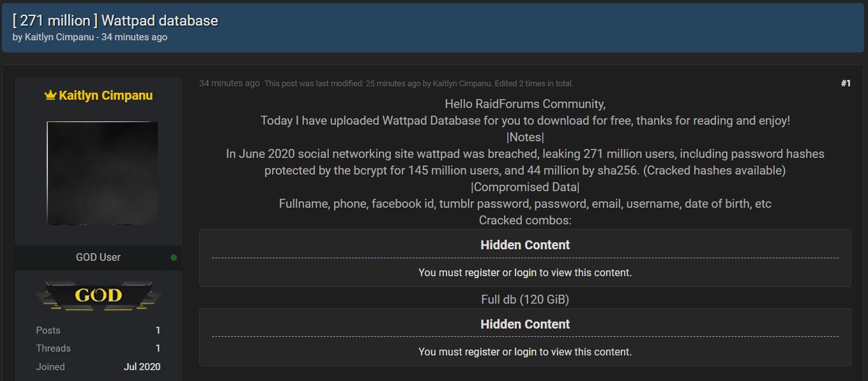
Task: Click the first Hidden Content heading
Action: click(525, 245)
